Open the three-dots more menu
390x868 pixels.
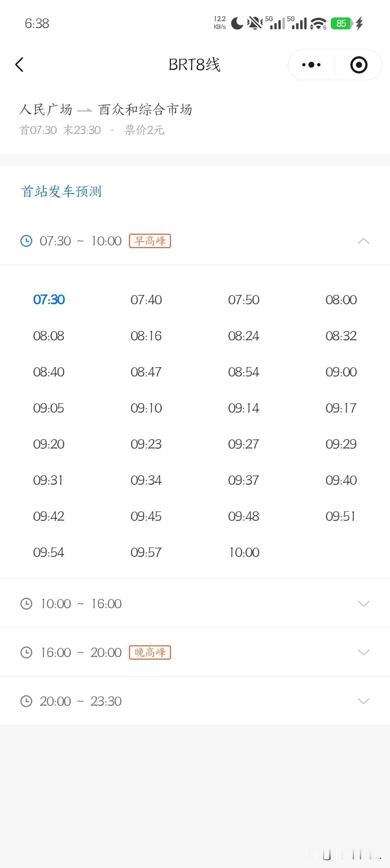pyautogui.click(x=311, y=65)
